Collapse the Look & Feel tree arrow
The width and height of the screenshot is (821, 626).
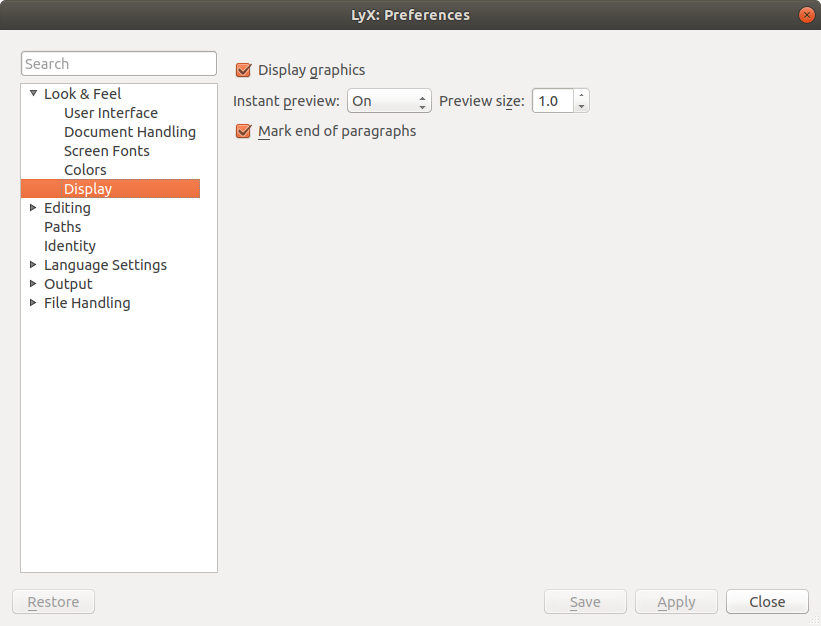tap(33, 94)
